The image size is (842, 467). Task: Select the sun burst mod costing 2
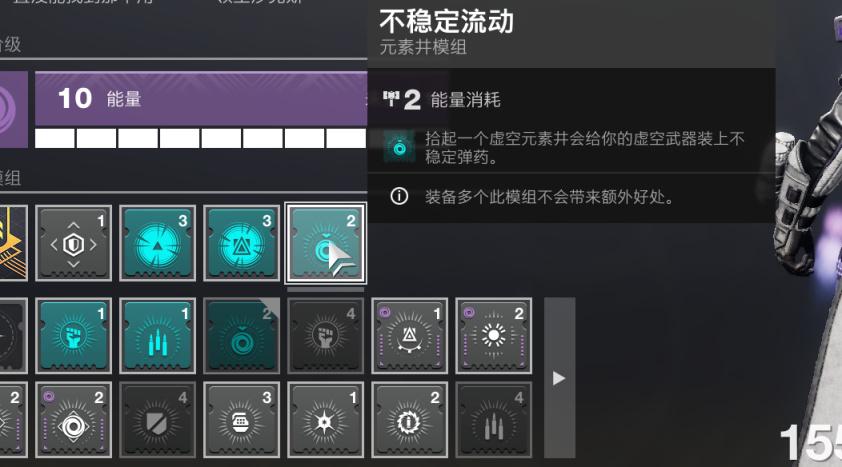[493, 336]
